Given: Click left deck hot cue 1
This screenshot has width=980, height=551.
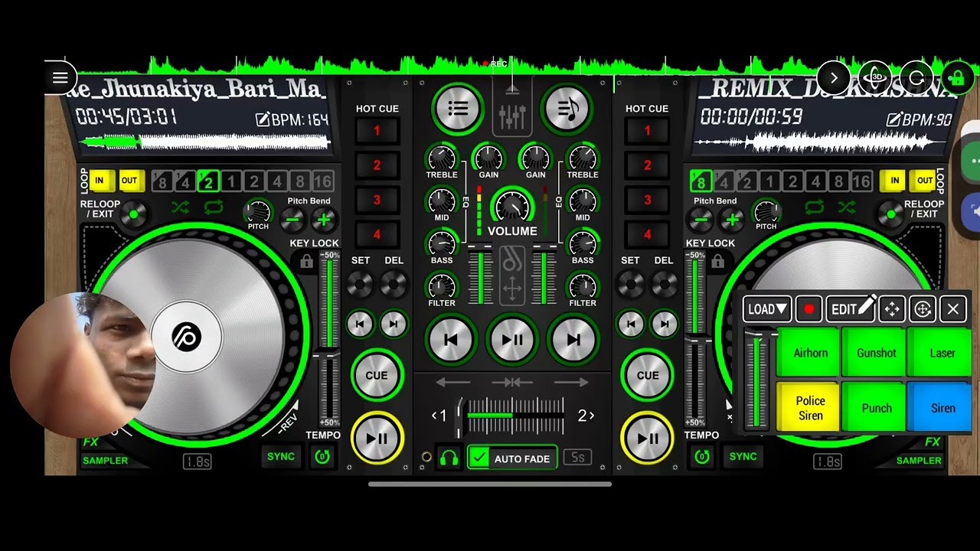Looking at the screenshot, I should click(x=377, y=131).
